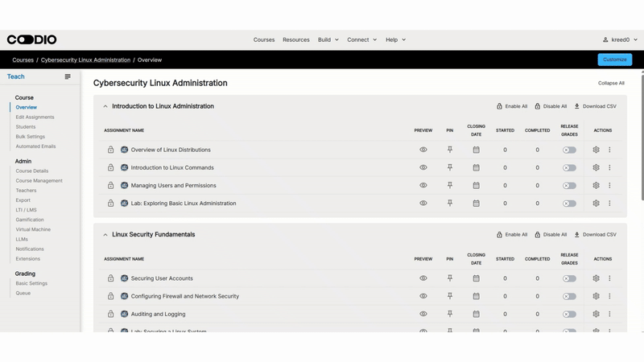Toggle release grades for Overview of Linux Distributions
The width and height of the screenshot is (644, 362).
coord(569,150)
